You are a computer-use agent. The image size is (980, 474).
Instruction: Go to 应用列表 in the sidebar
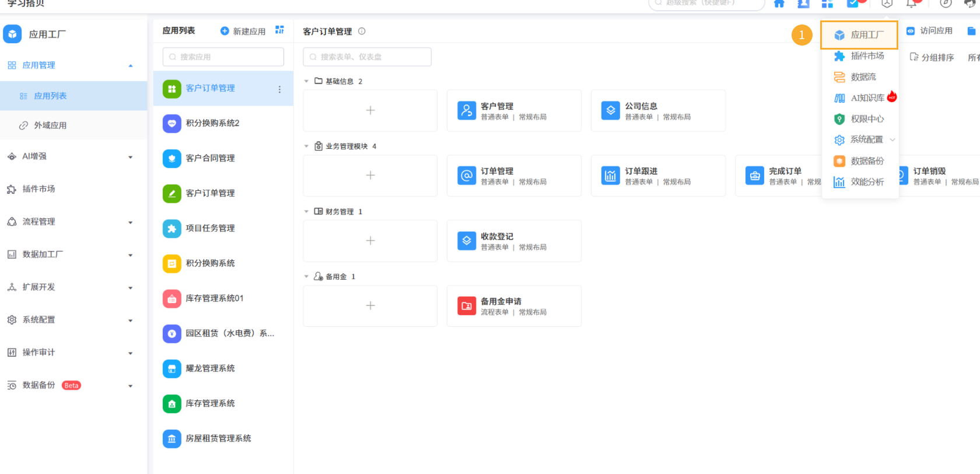(73, 96)
